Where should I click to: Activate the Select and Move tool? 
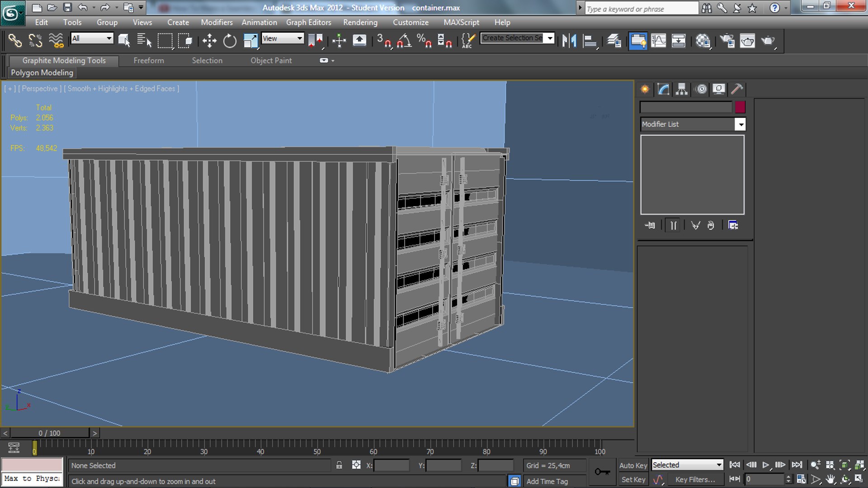click(x=209, y=41)
